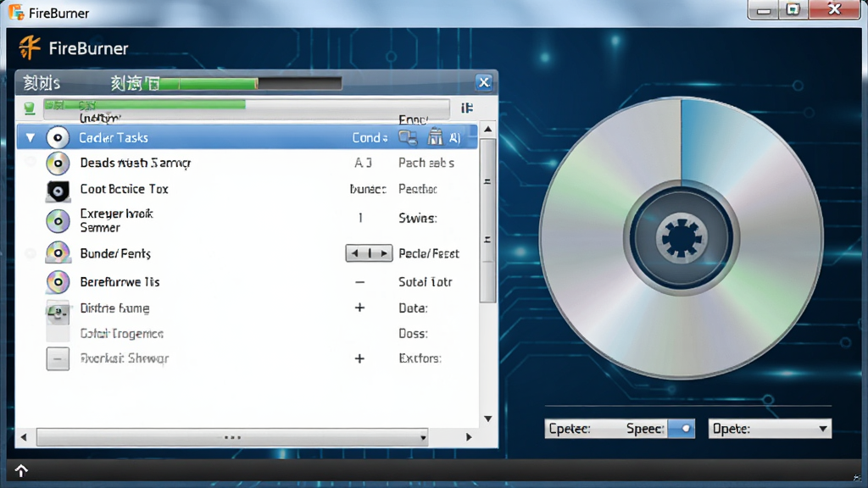Click the Swins: status text
868x488 pixels.
418,219
